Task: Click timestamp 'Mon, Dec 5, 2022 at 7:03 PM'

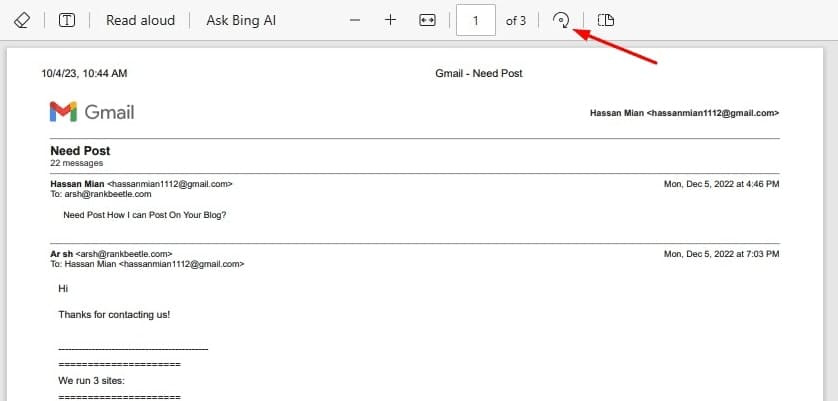Action: 721,254
